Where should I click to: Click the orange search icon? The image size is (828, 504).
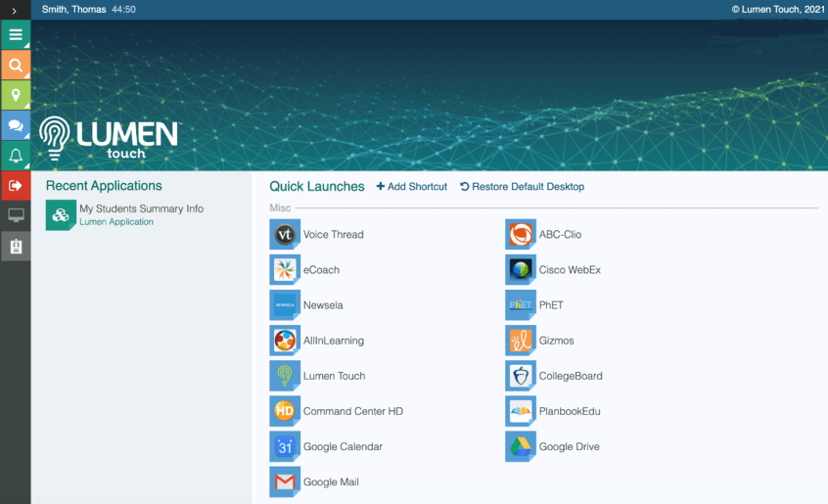pos(15,66)
